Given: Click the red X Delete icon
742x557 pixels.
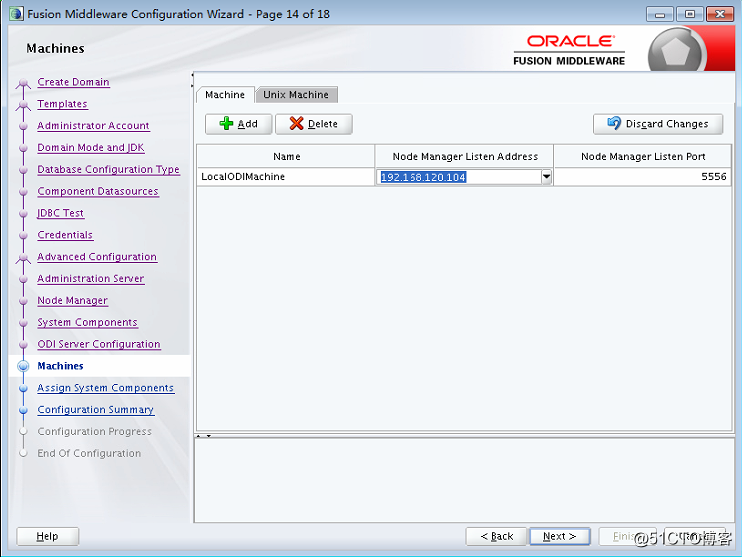Looking at the screenshot, I should point(296,124).
